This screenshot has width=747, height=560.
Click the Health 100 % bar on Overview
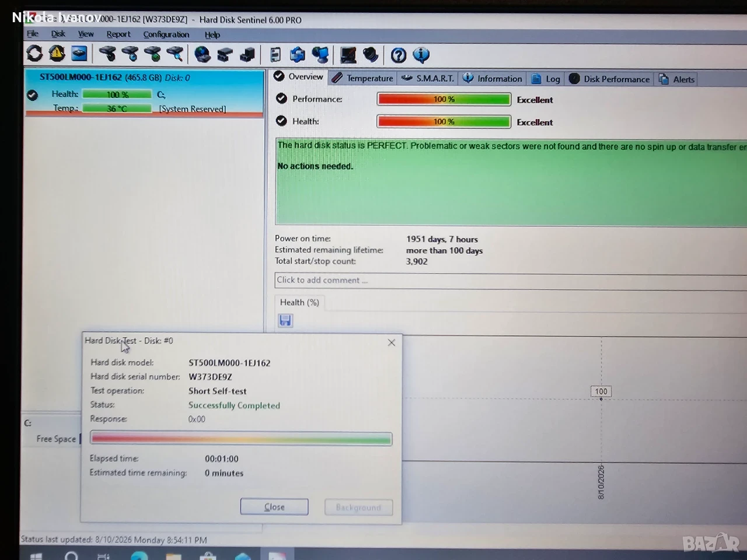tap(444, 121)
